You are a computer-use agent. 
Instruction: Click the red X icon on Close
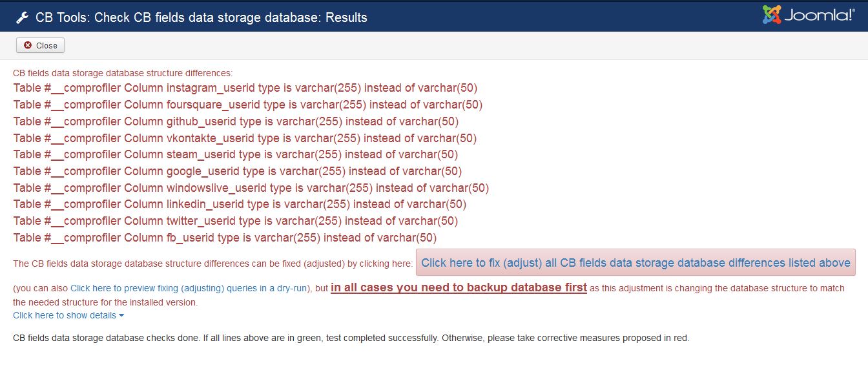pyautogui.click(x=28, y=45)
